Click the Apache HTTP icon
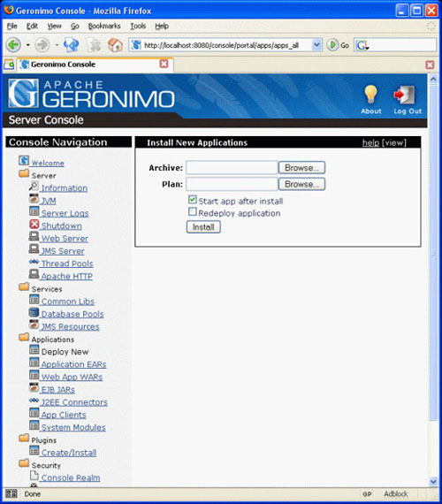Viewport: 442px width, 504px height. click(34, 274)
